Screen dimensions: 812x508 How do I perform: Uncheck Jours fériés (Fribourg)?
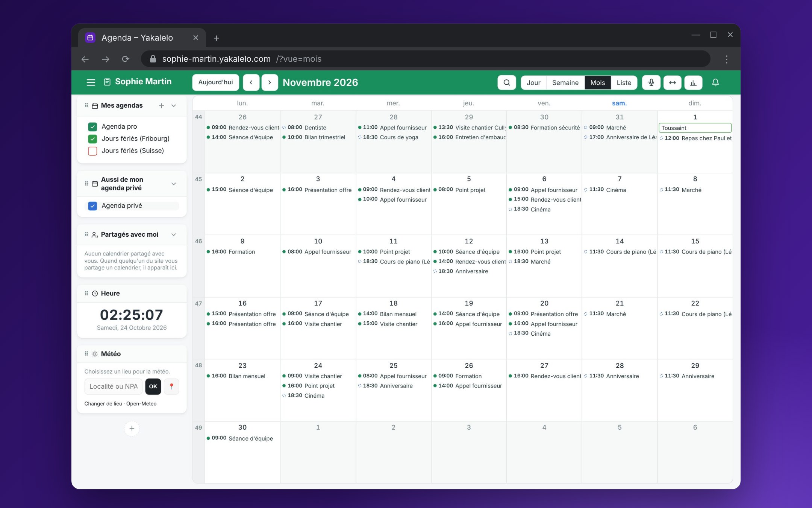92,138
